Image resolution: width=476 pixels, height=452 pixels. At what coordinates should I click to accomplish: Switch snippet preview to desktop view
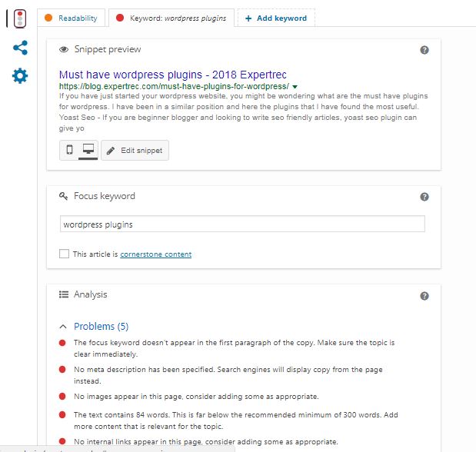point(88,150)
